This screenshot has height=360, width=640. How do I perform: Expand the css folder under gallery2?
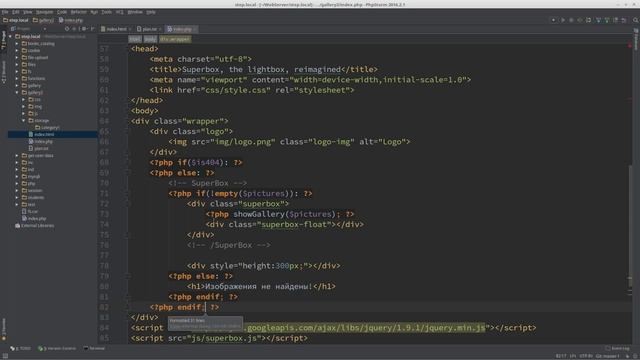pyautogui.click(x=24, y=100)
